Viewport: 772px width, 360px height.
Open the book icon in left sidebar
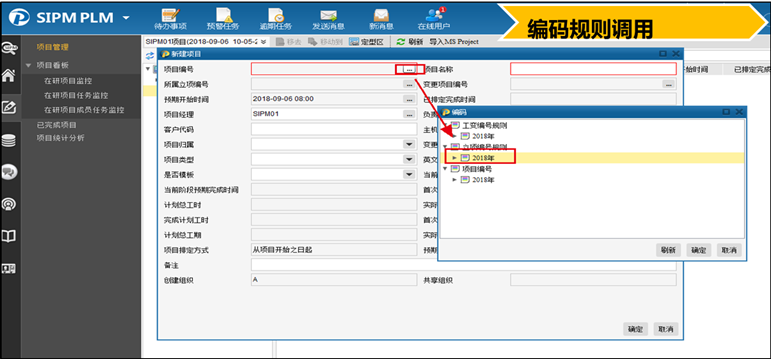(x=9, y=236)
